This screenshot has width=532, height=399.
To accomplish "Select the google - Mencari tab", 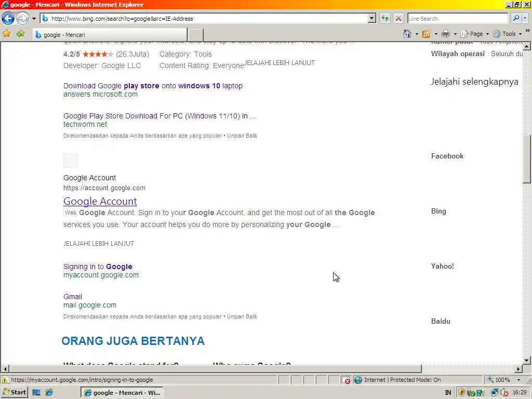I will point(110,35).
